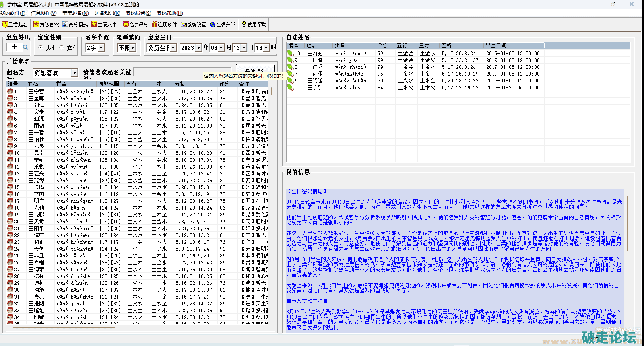644x346 pixels.
Task: Launch the 名字评分 scoring tool
Action: pos(136,25)
